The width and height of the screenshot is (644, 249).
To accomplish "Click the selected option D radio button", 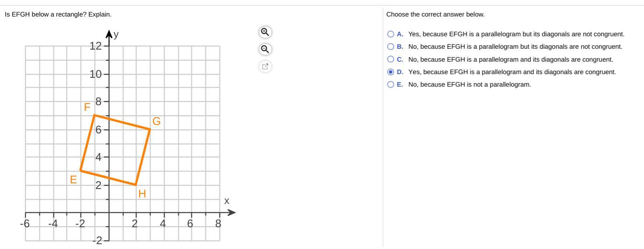I will pos(391,72).
